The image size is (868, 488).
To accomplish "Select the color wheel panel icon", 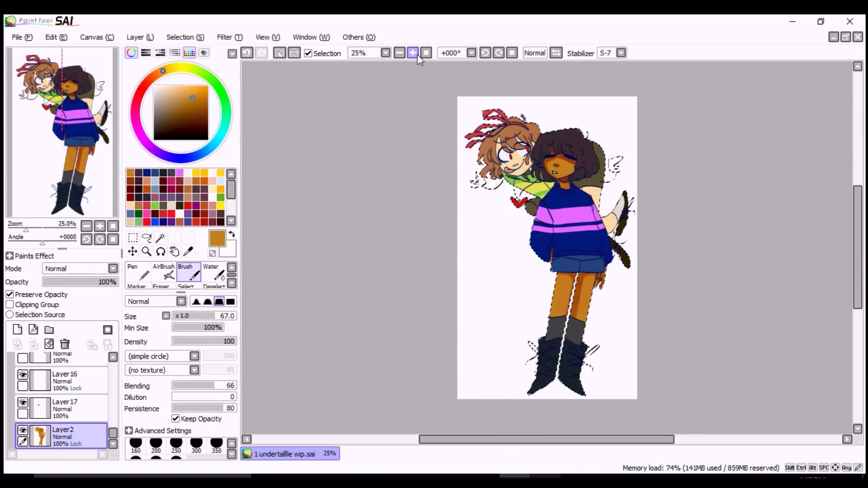I will (x=131, y=53).
